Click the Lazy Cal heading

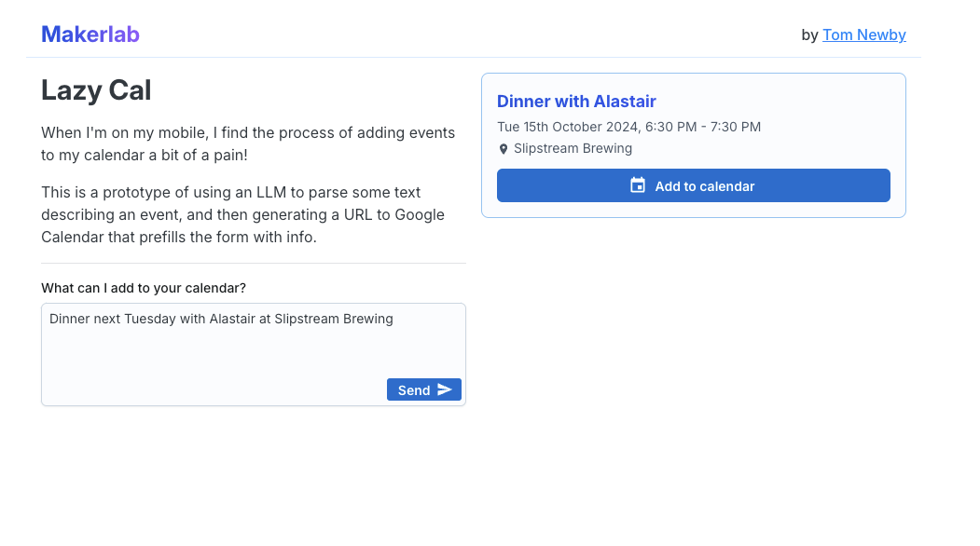pos(96,90)
